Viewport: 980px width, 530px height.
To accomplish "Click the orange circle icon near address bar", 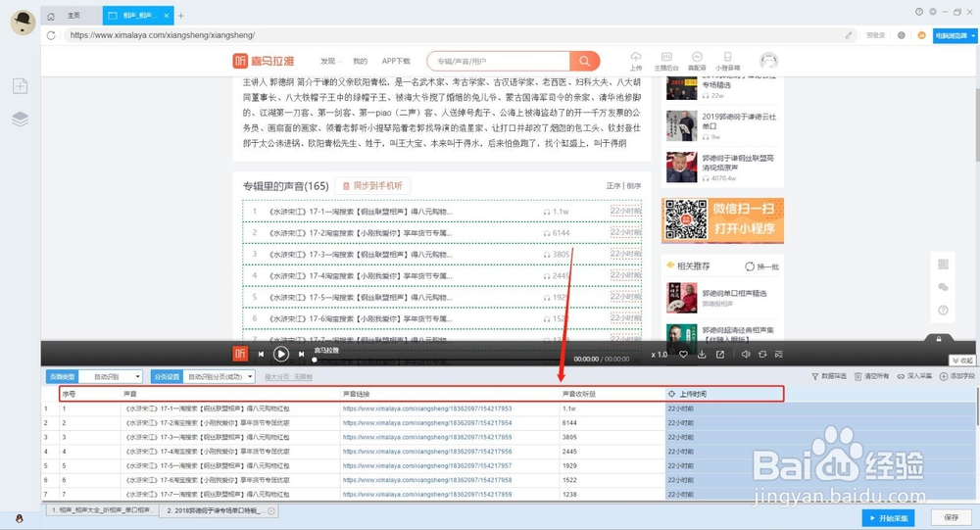I will coord(921,35).
